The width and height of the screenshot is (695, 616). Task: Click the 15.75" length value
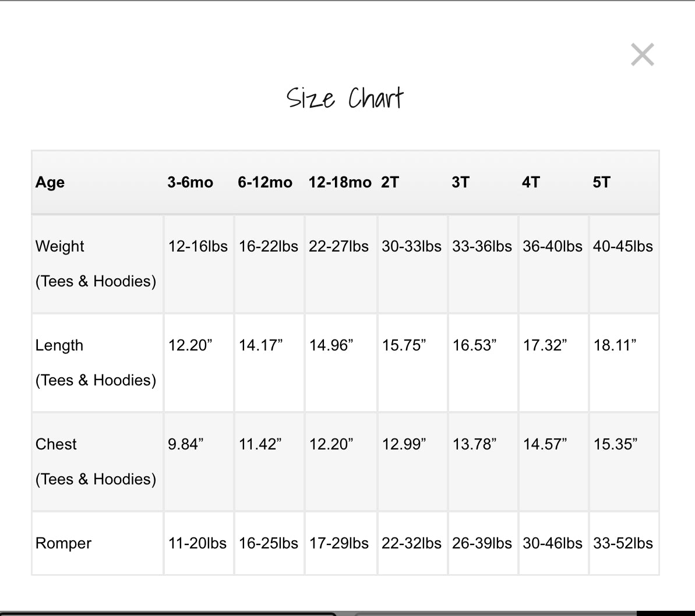point(404,345)
